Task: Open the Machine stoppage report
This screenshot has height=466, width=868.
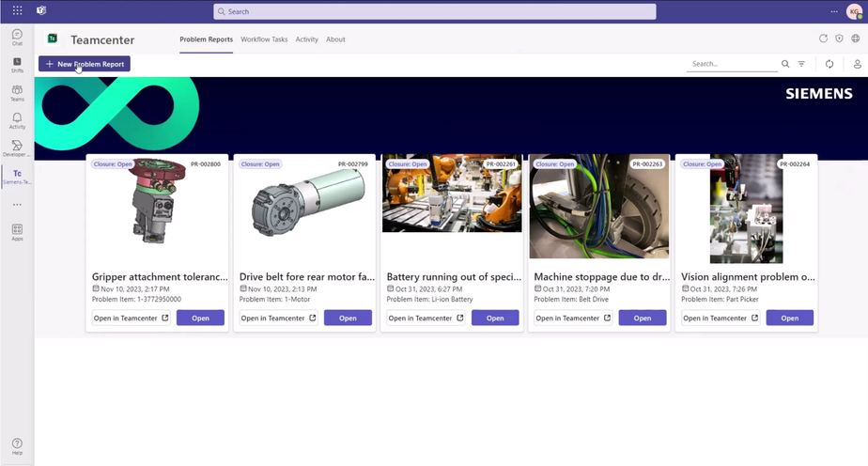Action: click(x=643, y=318)
